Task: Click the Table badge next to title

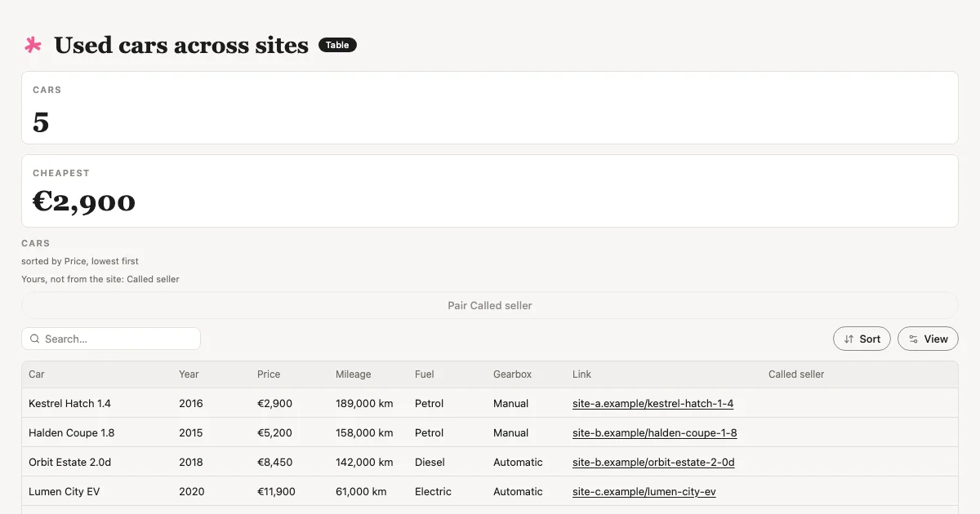Action: click(x=337, y=45)
